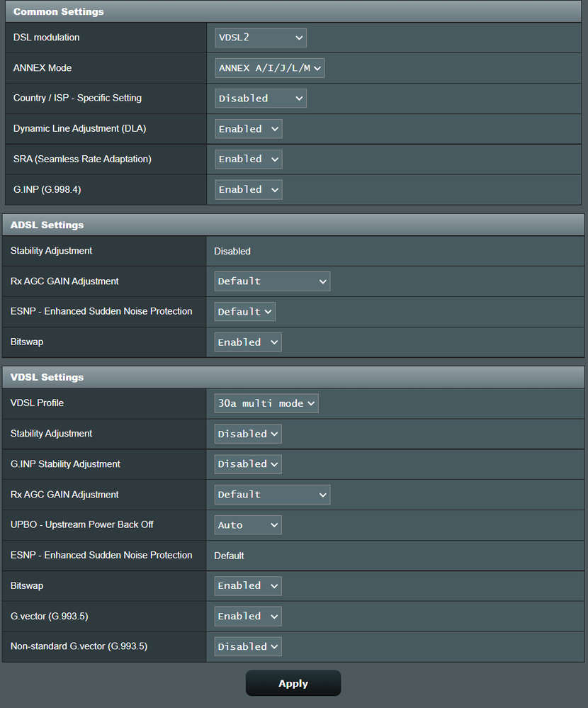
Task: Expand the ANNEX Mode selector
Action: click(269, 68)
